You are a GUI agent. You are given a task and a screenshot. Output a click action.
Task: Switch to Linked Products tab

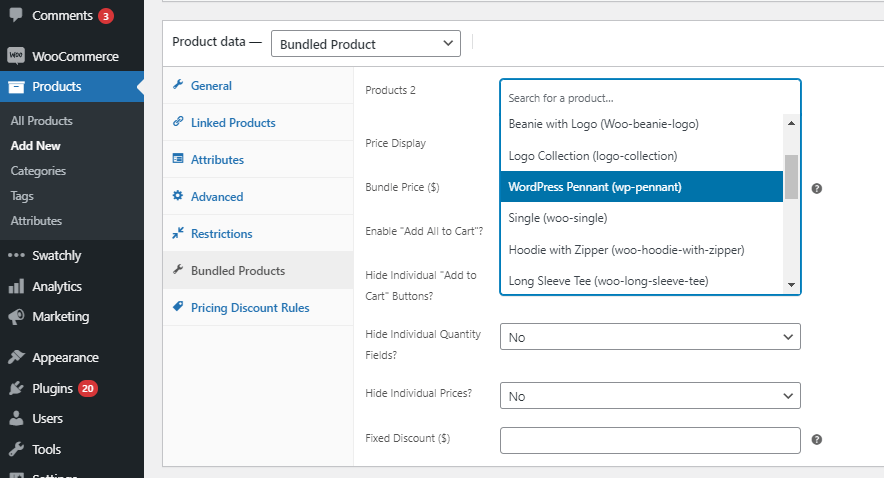(x=258, y=122)
